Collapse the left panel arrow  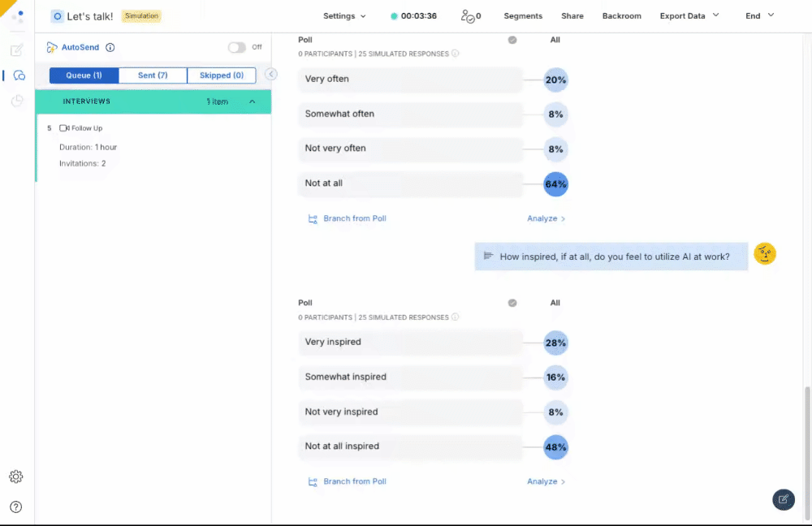271,75
